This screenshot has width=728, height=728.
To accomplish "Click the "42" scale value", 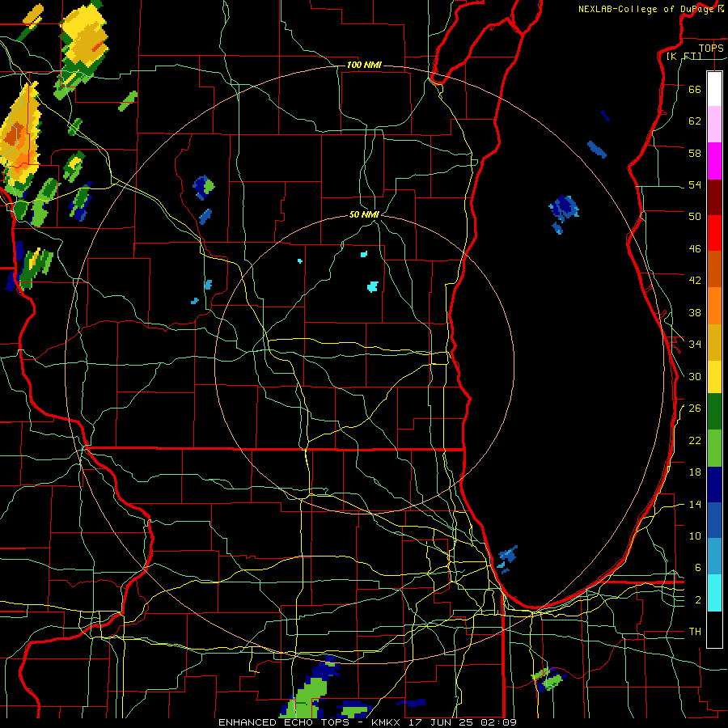I will [695, 280].
